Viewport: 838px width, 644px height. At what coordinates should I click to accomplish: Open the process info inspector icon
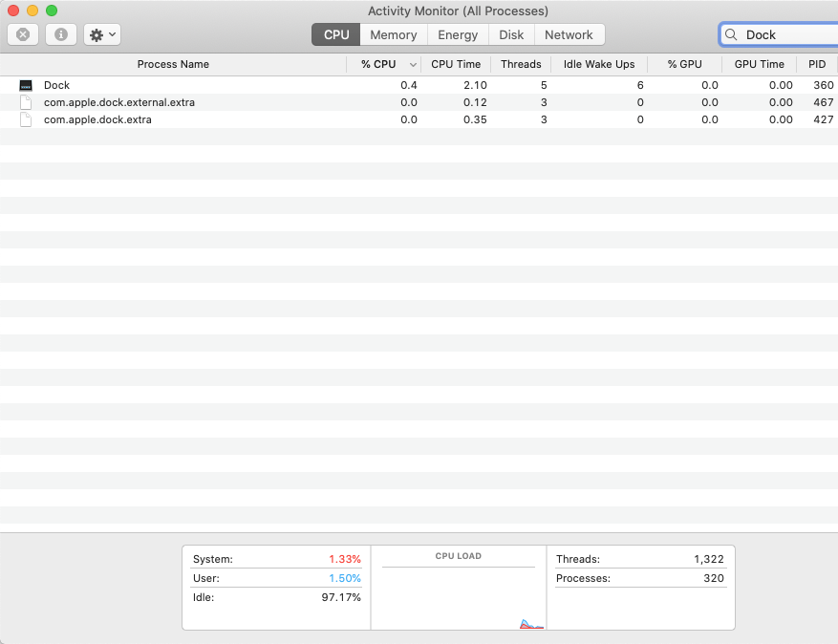point(61,34)
